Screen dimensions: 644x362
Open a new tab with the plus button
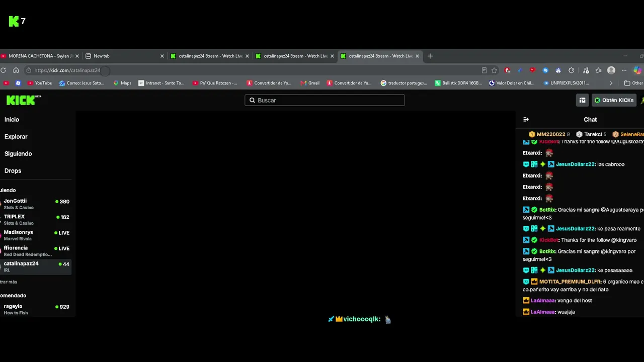(430, 56)
